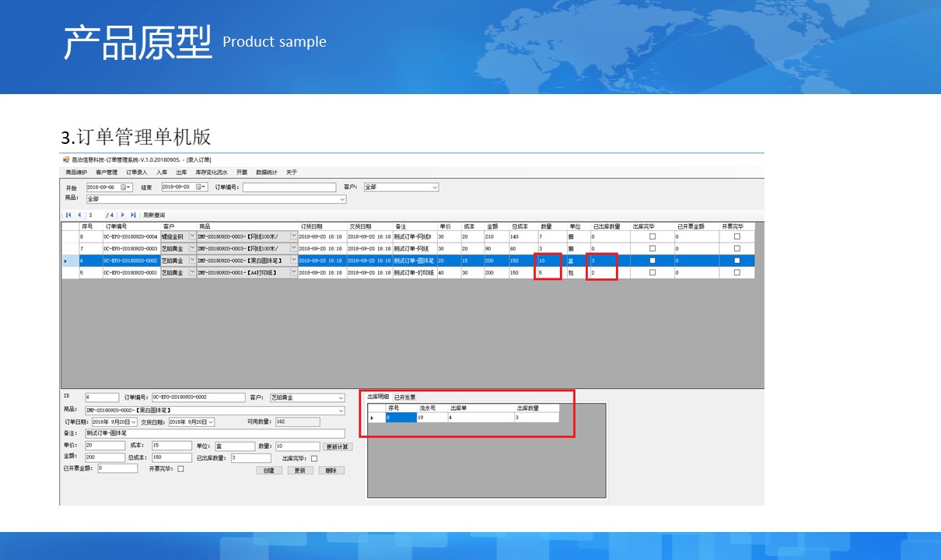Click 流水号 cell 19 in 出库明细 table

[x=432, y=418]
